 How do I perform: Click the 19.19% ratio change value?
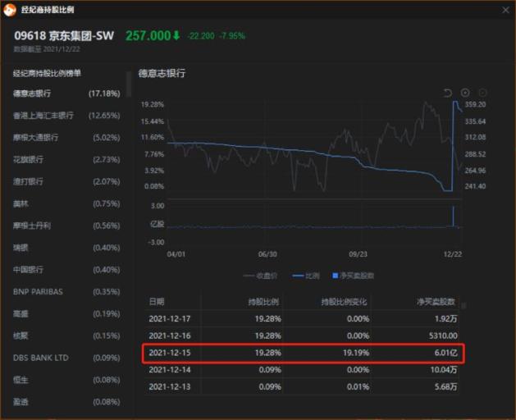pyautogui.click(x=356, y=353)
